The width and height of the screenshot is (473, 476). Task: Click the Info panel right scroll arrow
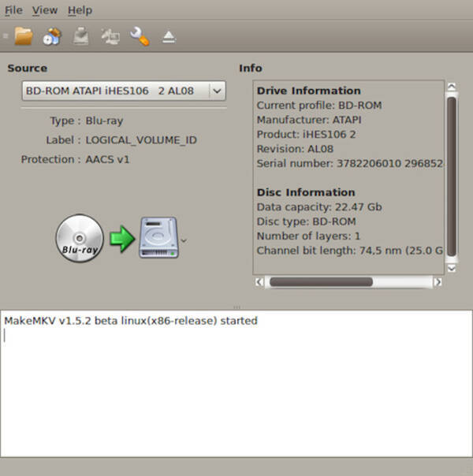pyautogui.click(x=438, y=281)
